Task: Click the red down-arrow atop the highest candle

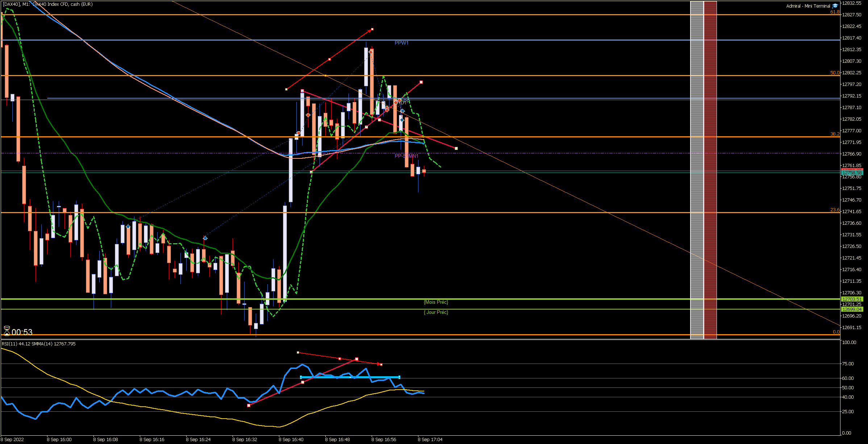Action: [x=371, y=52]
